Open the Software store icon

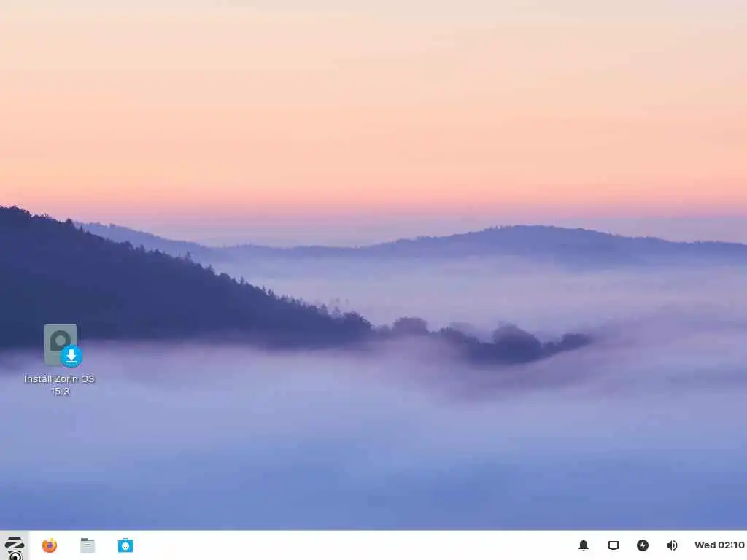point(125,545)
